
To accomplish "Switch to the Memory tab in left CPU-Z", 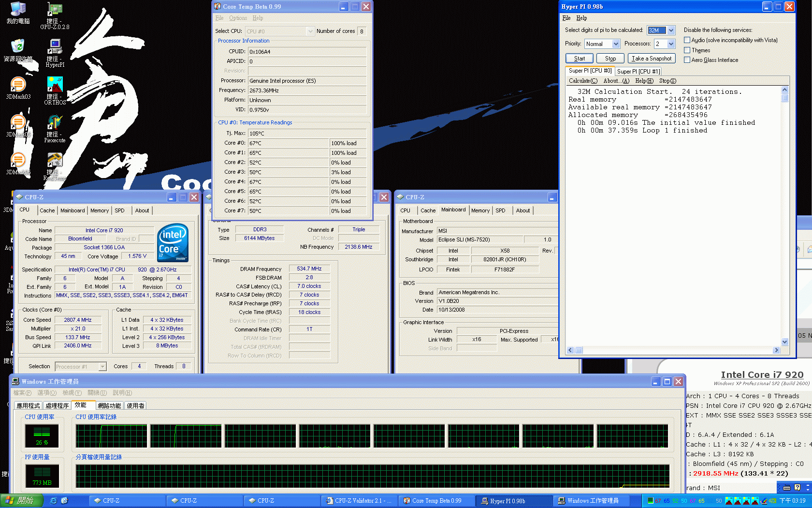I will click(x=100, y=210).
